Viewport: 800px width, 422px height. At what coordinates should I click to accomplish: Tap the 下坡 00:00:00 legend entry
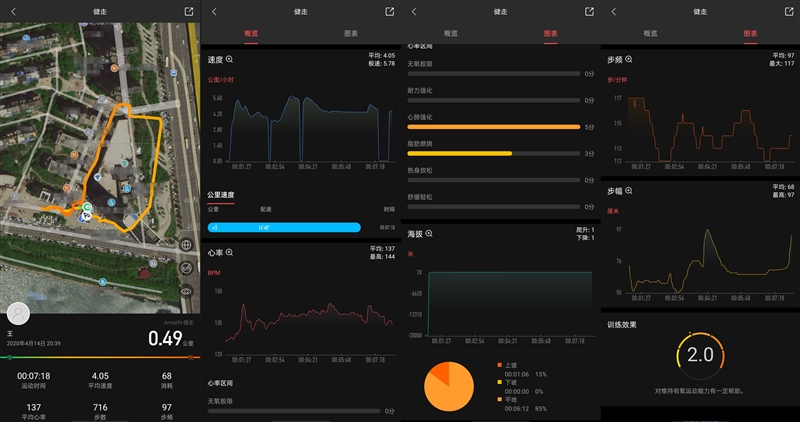click(x=521, y=387)
